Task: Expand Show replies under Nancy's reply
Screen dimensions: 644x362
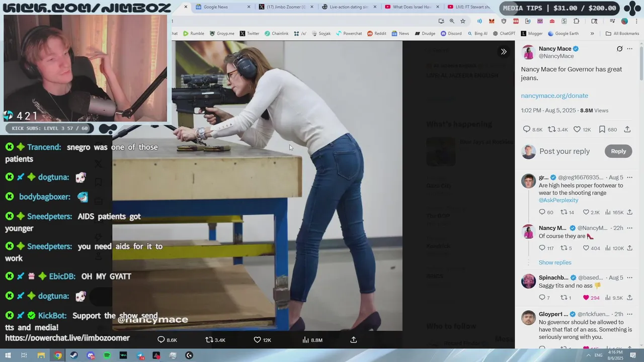Action: click(555, 262)
